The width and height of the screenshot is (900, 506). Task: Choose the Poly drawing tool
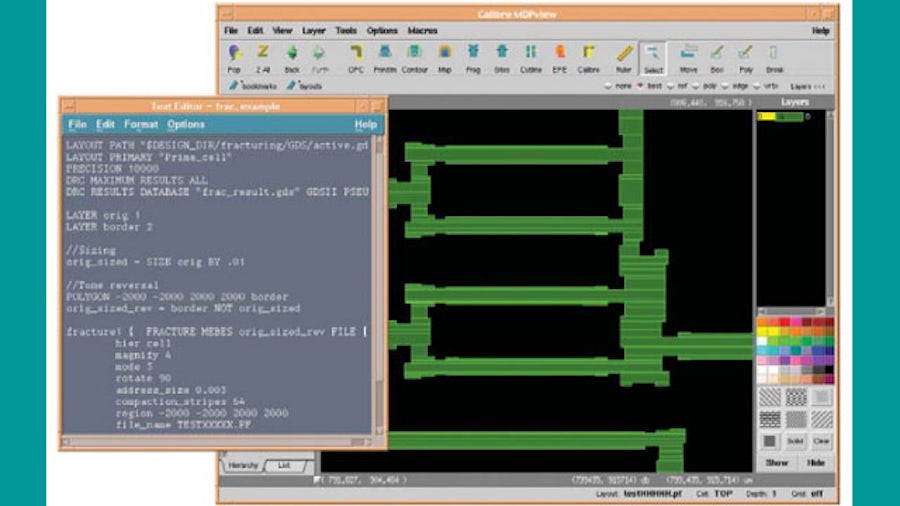pos(746,59)
